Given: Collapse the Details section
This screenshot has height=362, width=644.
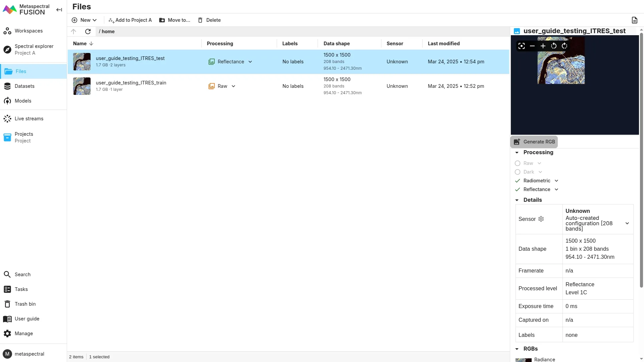Looking at the screenshot, I should tap(517, 200).
